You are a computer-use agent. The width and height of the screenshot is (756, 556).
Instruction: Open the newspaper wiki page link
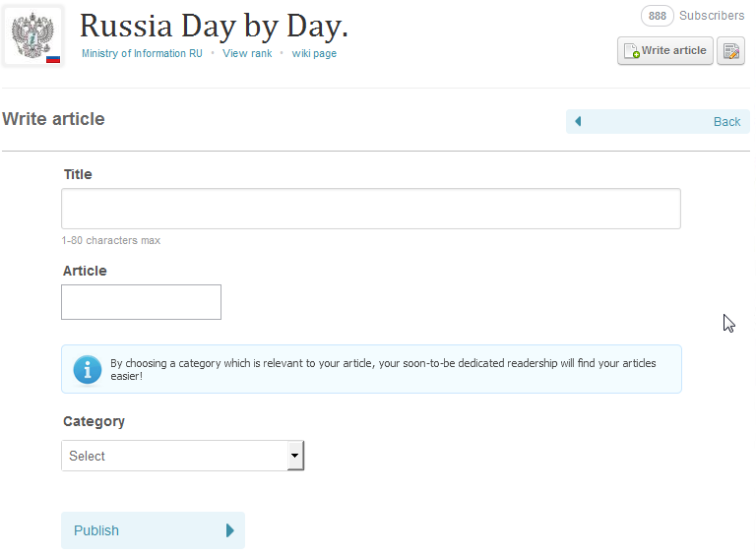click(314, 53)
